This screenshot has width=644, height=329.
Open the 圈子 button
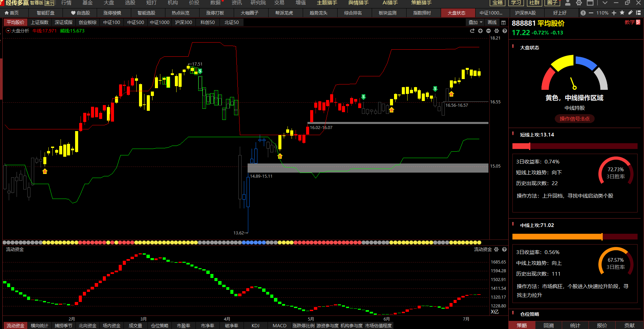click(553, 3)
